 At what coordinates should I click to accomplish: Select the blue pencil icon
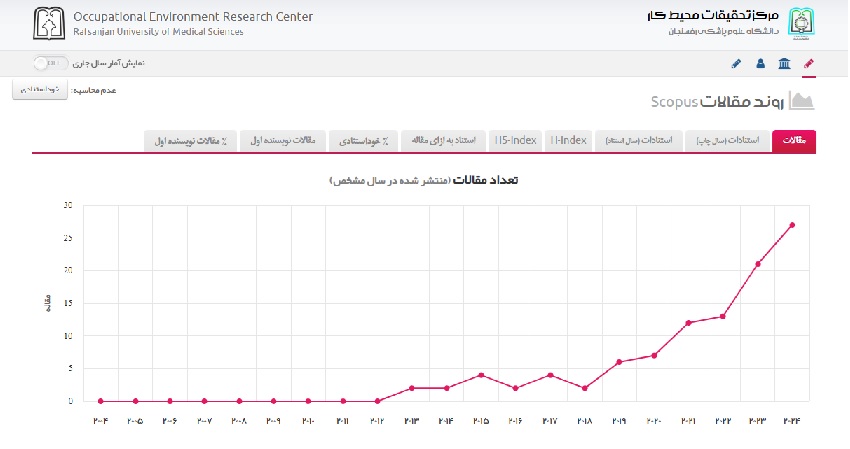pos(736,63)
